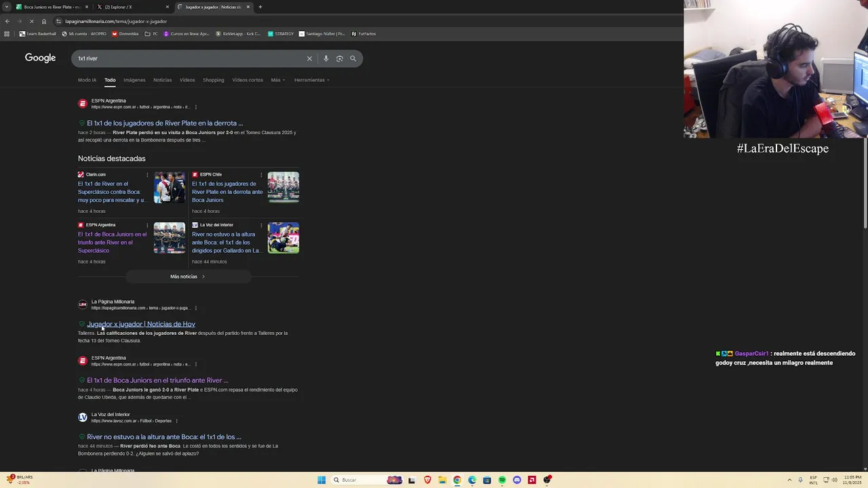The height and width of the screenshot is (488, 868).
Task: Open 'River no estuvo a la altura ante Boca' result
Action: pyautogui.click(x=164, y=437)
